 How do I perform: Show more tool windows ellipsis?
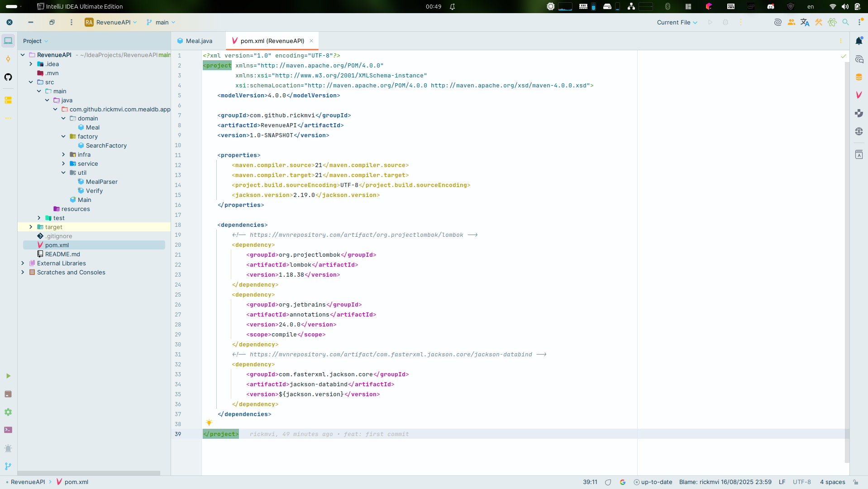8,118
